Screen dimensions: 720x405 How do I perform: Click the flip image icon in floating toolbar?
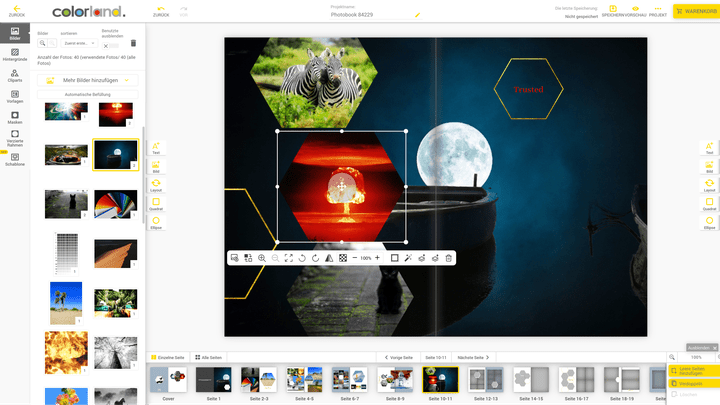[329, 258]
